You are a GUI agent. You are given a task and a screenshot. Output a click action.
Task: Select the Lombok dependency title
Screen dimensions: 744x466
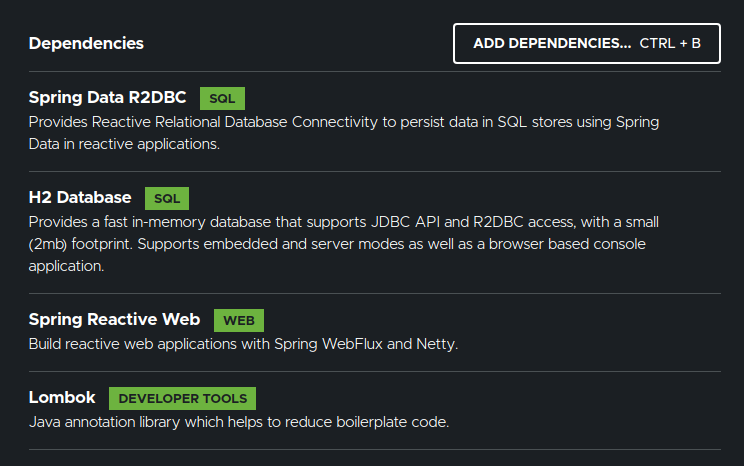62,397
